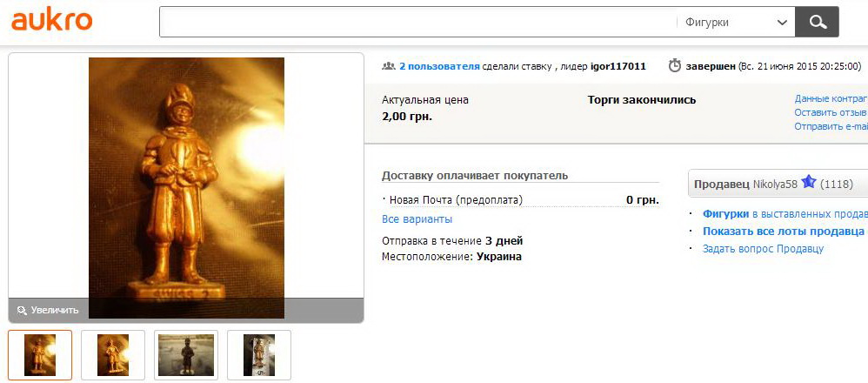
Task: Open the 2 пользователя bidders link
Action: click(x=439, y=66)
